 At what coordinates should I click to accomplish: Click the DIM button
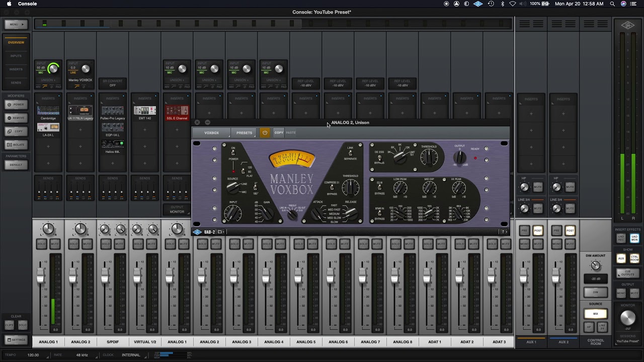[596, 292]
